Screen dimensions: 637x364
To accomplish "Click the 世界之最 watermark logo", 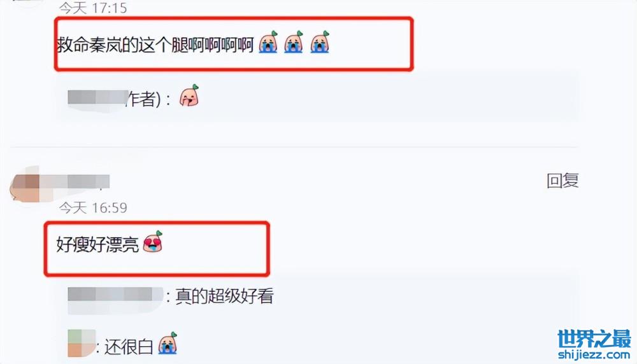I will 594,339.
